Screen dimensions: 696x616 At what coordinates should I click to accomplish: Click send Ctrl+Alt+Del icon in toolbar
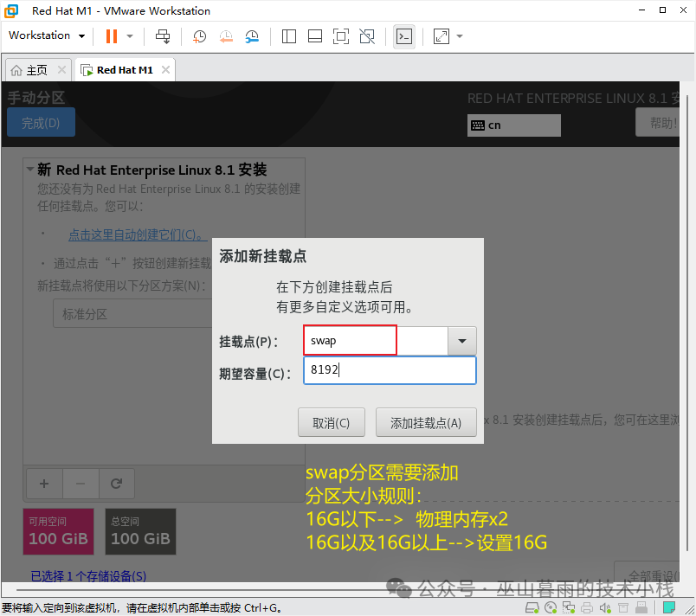tap(163, 36)
